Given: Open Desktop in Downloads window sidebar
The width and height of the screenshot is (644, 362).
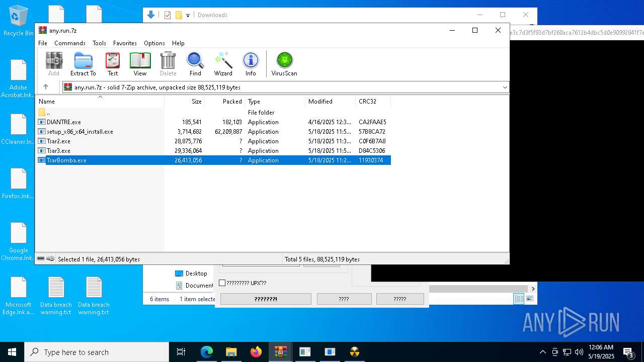Looking at the screenshot, I should (x=191, y=274).
